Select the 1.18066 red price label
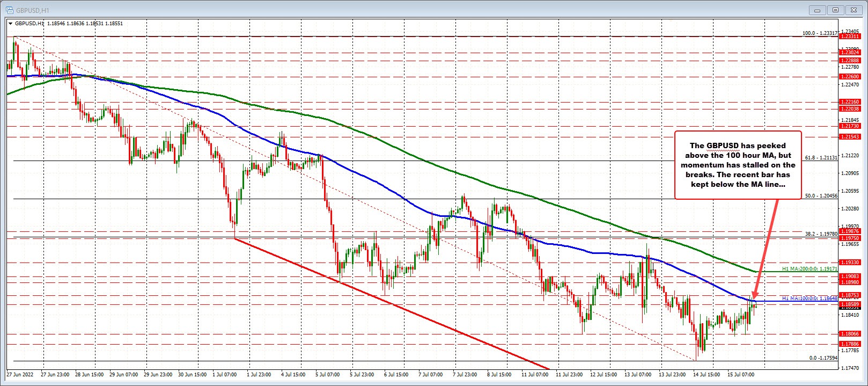This screenshot has width=868, height=386. (850, 333)
